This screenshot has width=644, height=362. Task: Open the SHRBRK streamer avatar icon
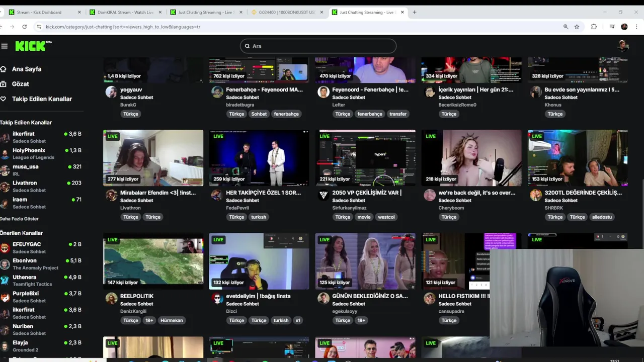point(536,195)
